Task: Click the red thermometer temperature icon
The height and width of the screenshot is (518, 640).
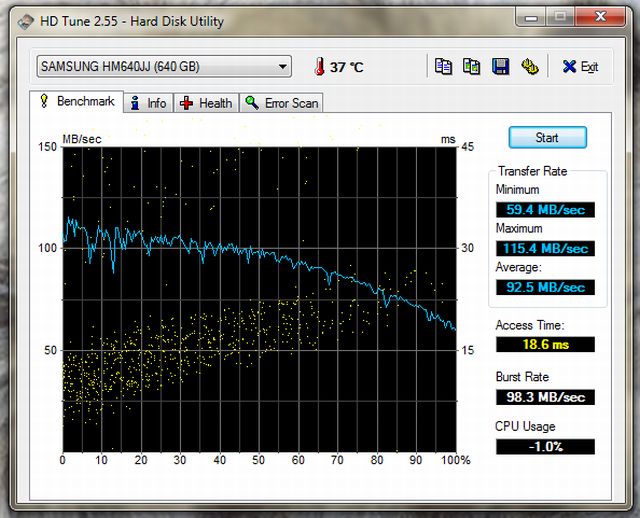Action: [319, 67]
